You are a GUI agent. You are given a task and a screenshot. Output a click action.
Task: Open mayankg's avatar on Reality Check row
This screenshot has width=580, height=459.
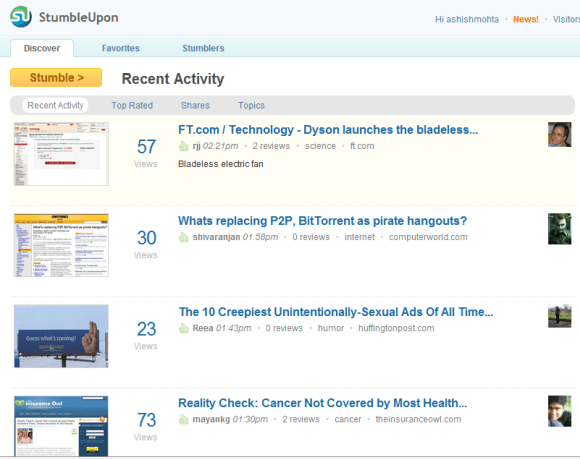tap(559, 411)
